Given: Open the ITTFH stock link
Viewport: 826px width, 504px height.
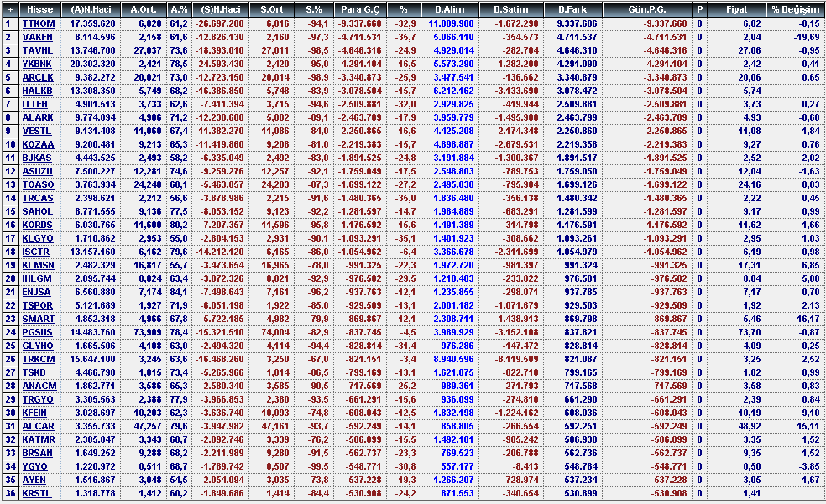Looking at the screenshot, I should 34,105.
